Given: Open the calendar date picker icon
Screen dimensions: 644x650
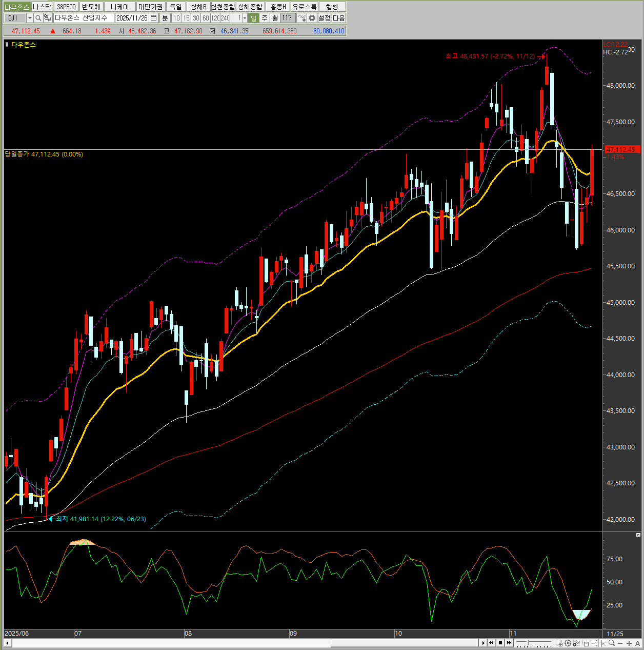Looking at the screenshot, I should (x=153, y=18).
